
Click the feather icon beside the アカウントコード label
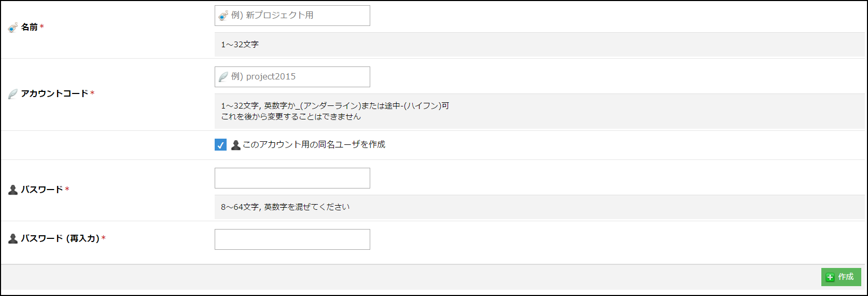(x=13, y=94)
